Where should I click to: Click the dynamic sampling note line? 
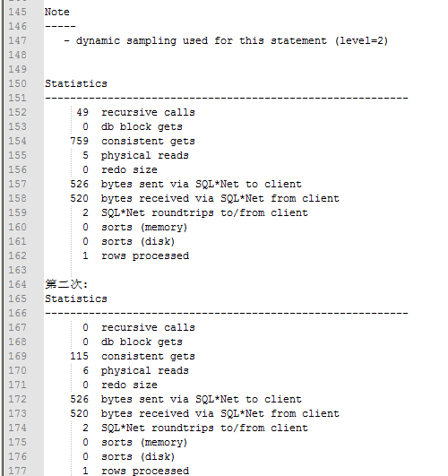(x=226, y=40)
